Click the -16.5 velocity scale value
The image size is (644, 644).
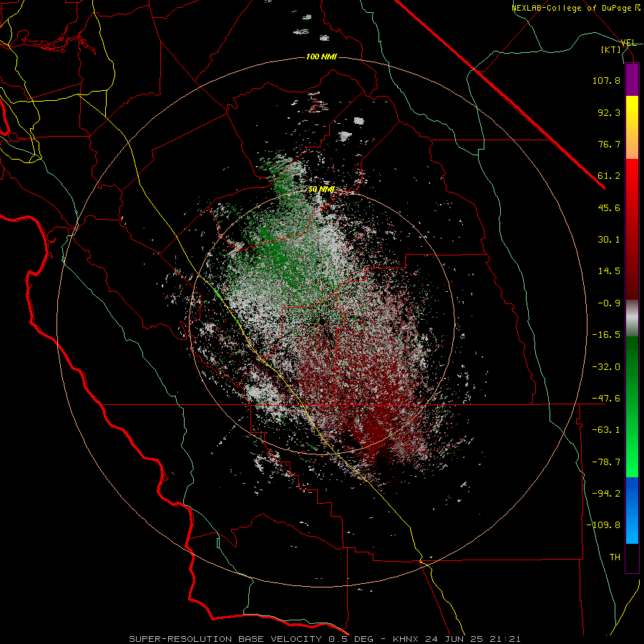(x=606, y=335)
